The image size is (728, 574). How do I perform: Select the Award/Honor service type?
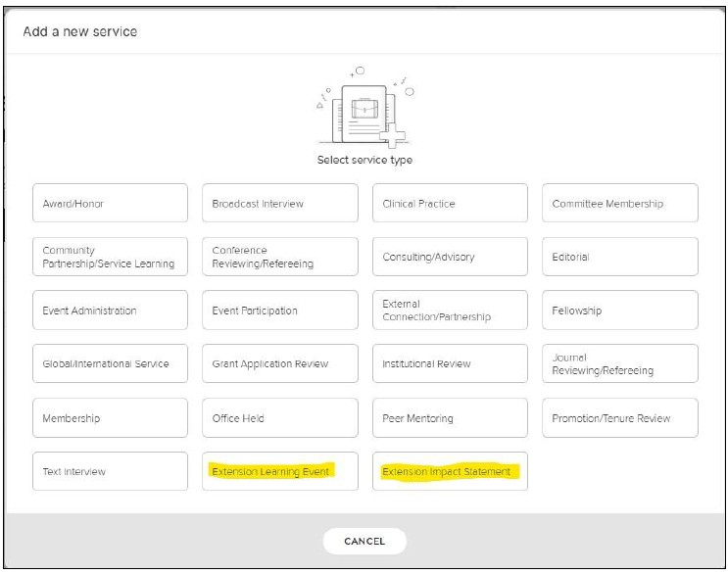tap(109, 204)
